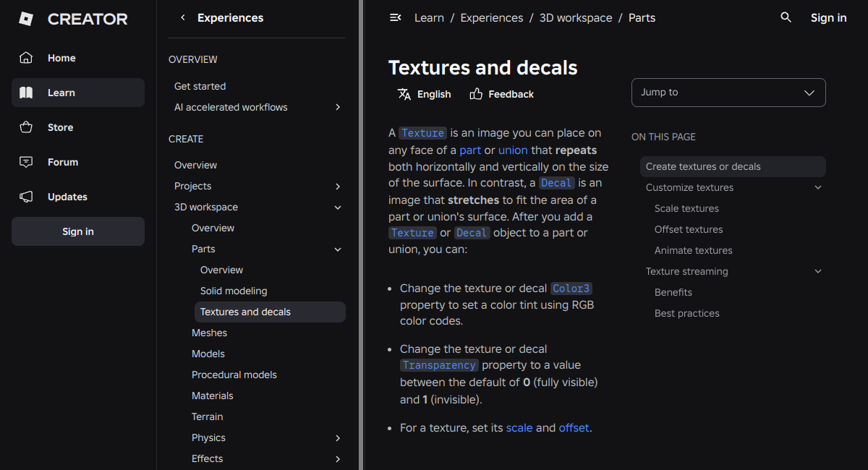Image resolution: width=868 pixels, height=470 pixels.
Task: Open the Learn breadcrumb link
Action: [429, 17]
